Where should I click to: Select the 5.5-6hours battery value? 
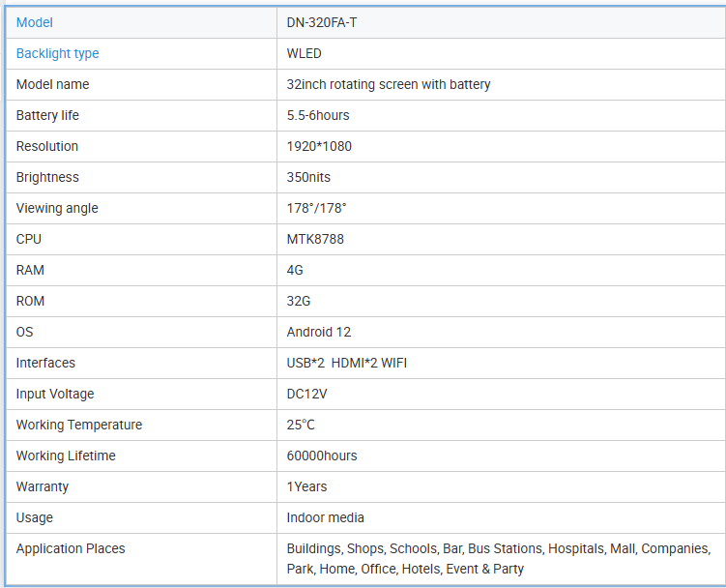click(318, 115)
